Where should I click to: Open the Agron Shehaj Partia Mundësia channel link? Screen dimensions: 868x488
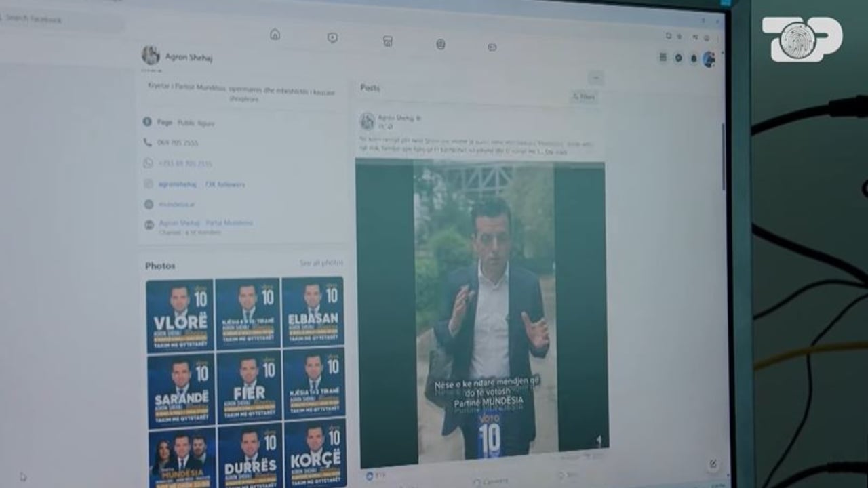click(x=205, y=223)
